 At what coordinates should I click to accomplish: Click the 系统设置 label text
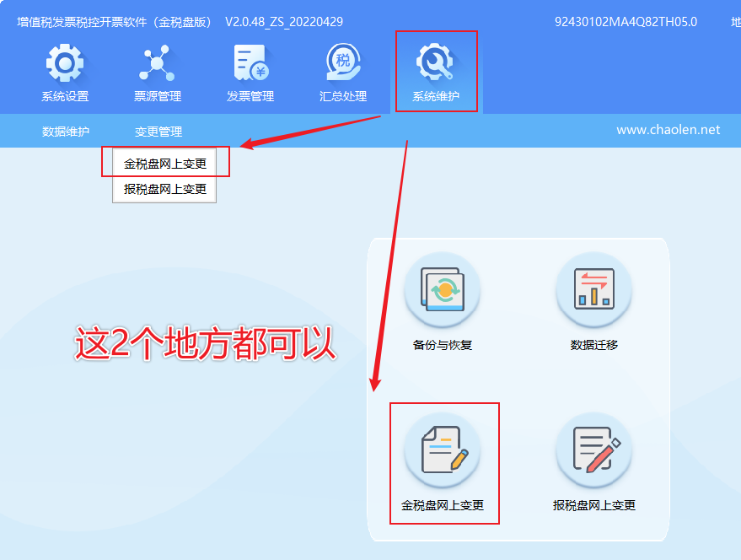click(x=65, y=96)
